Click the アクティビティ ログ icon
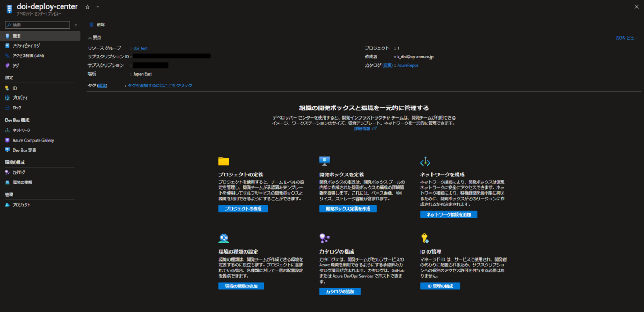The image size is (644, 312). click(x=8, y=46)
